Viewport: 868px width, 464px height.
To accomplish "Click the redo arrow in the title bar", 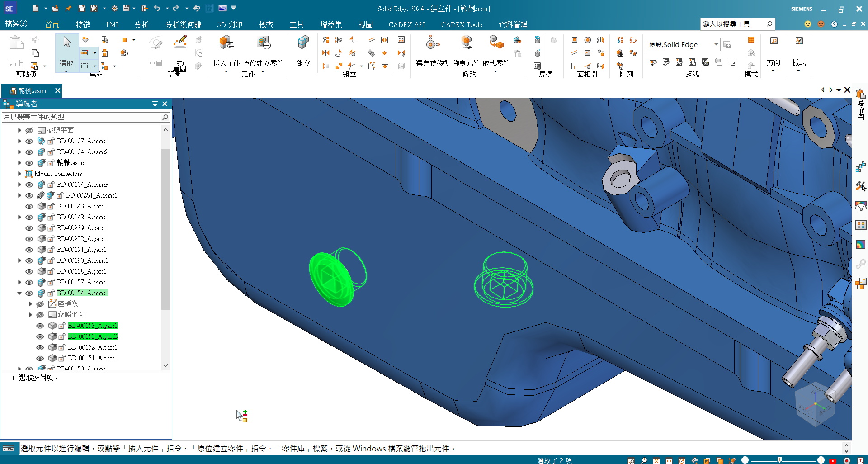I will 176,8.
